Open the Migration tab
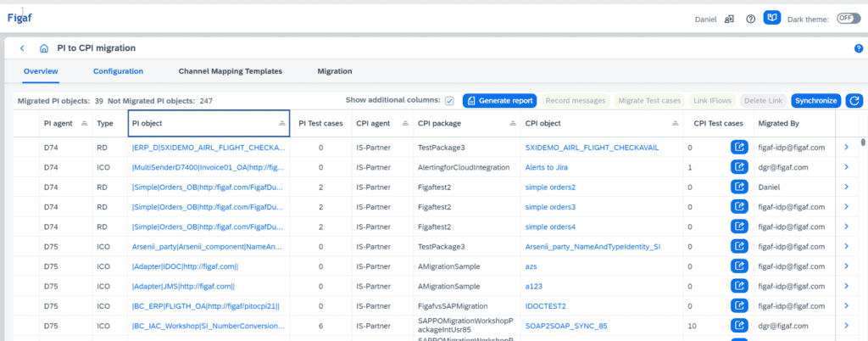 [334, 71]
